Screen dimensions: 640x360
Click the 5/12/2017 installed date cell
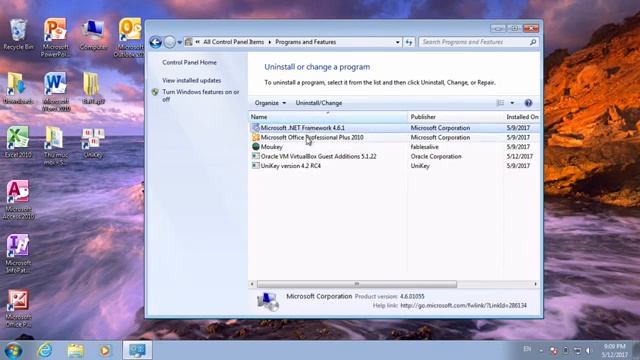[x=520, y=156]
